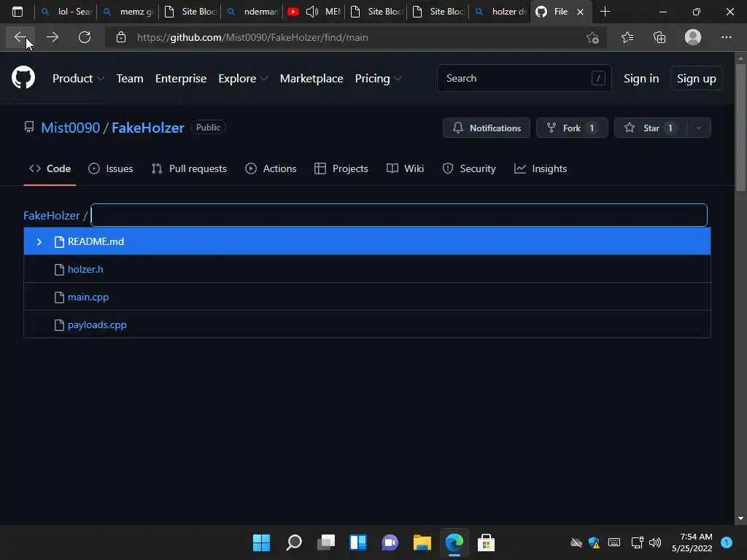Click the Windows Security tray icon

coord(594,542)
